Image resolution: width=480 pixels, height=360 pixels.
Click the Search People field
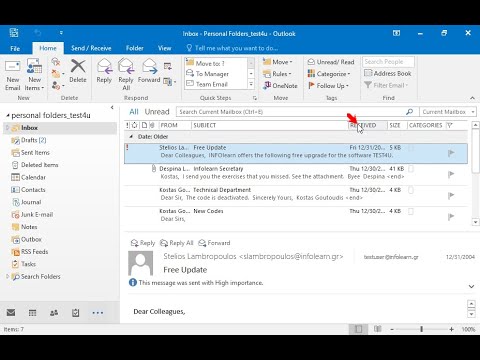click(x=388, y=62)
